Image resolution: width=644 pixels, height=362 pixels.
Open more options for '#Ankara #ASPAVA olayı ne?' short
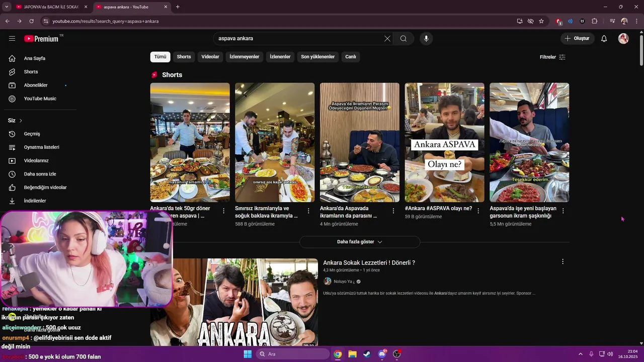[x=478, y=211]
